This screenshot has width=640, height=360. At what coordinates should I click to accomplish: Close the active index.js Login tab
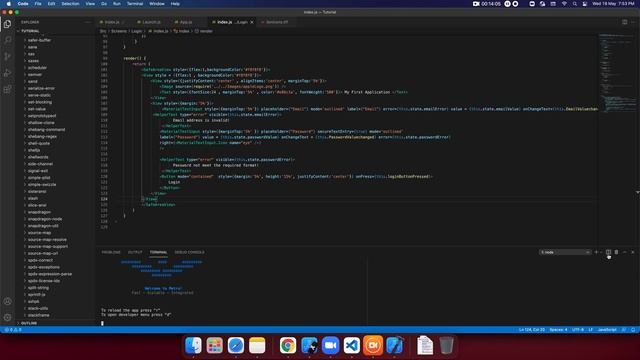point(252,22)
